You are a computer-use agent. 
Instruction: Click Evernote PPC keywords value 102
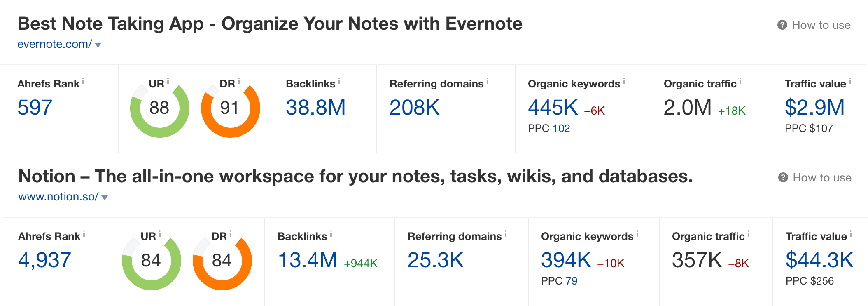click(561, 128)
